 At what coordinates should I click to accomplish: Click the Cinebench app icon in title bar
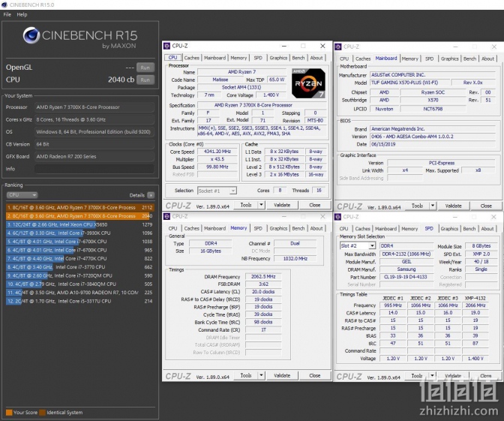[x=4, y=5]
